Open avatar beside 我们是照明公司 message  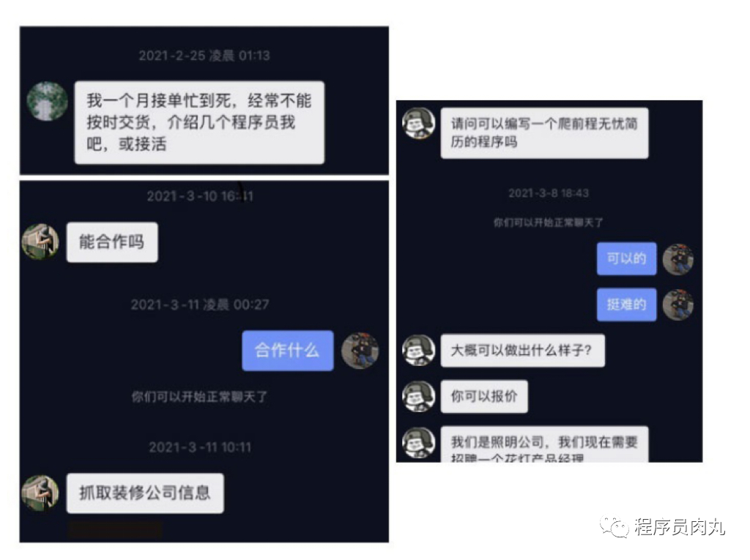tap(418, 442)
